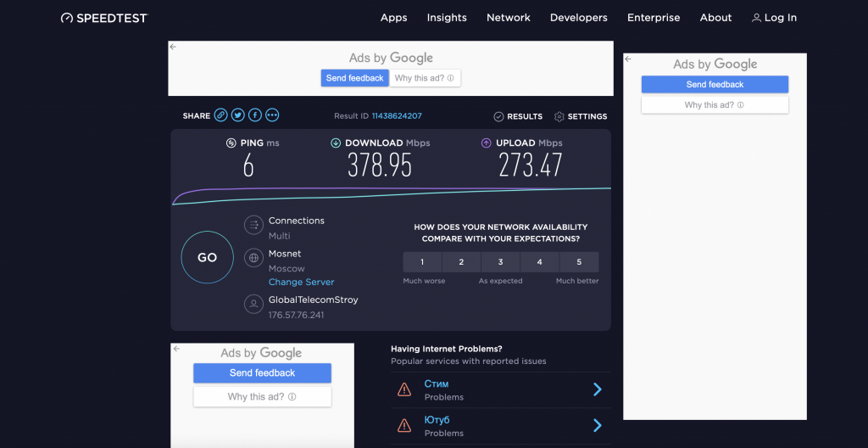Open the Network menu
Image resolution: width=868 pixels, height=448 pixels.
point(509,18)
